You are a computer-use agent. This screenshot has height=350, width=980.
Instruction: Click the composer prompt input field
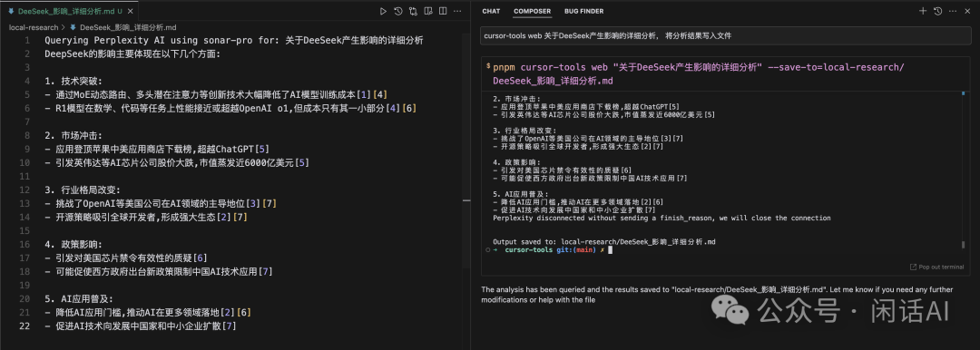(727, 36)
